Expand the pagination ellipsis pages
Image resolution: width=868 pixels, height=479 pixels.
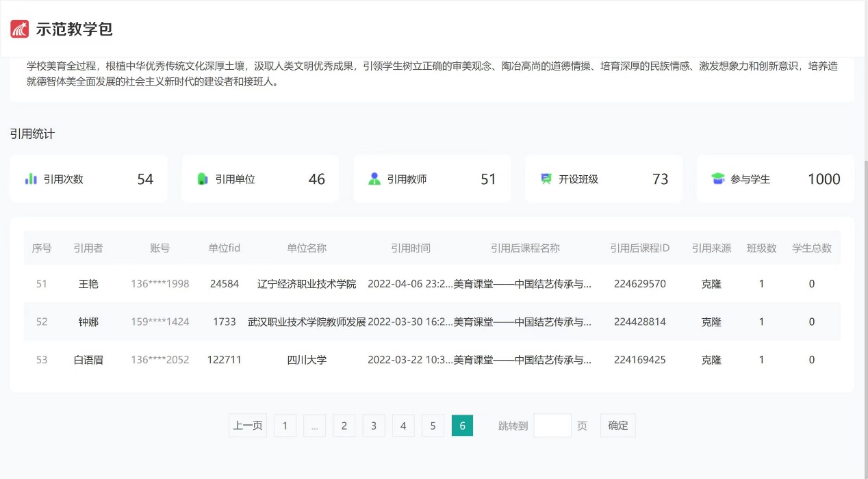(314, 426)
